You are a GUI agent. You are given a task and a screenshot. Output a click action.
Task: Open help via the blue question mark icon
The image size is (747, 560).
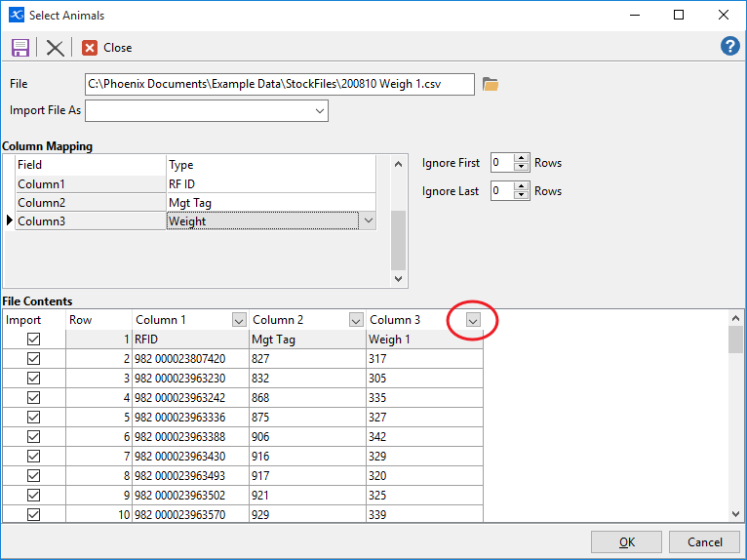coord(729,46)
